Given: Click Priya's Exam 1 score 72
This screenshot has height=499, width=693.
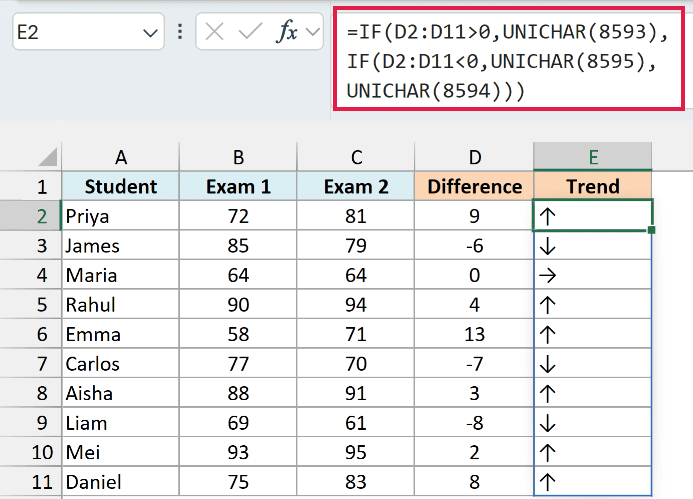Looking at the screenshot, I should pyautogui.click(x=238, y=216).
